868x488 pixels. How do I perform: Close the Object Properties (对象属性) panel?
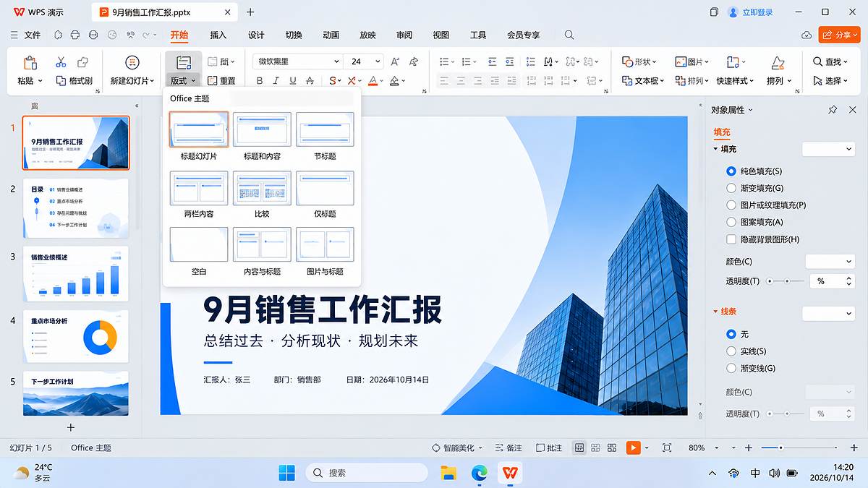point(852,110)
